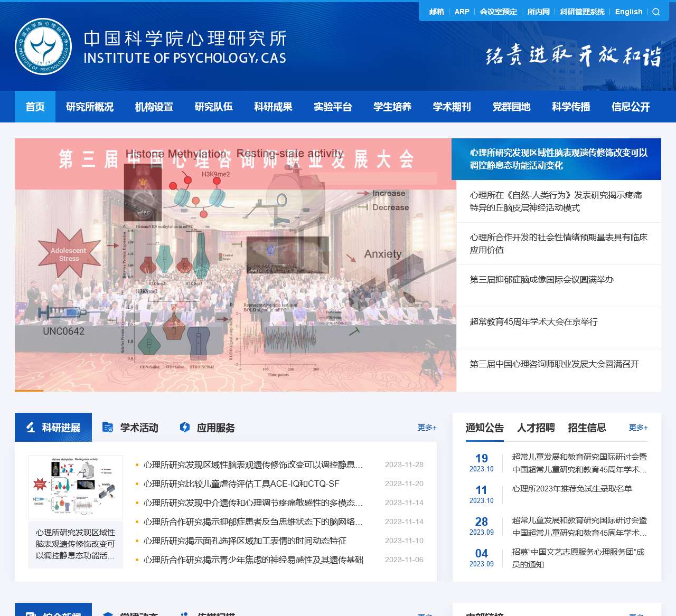Open 科研管理系统 link
The image size is (676, 616).
point(582,12)
